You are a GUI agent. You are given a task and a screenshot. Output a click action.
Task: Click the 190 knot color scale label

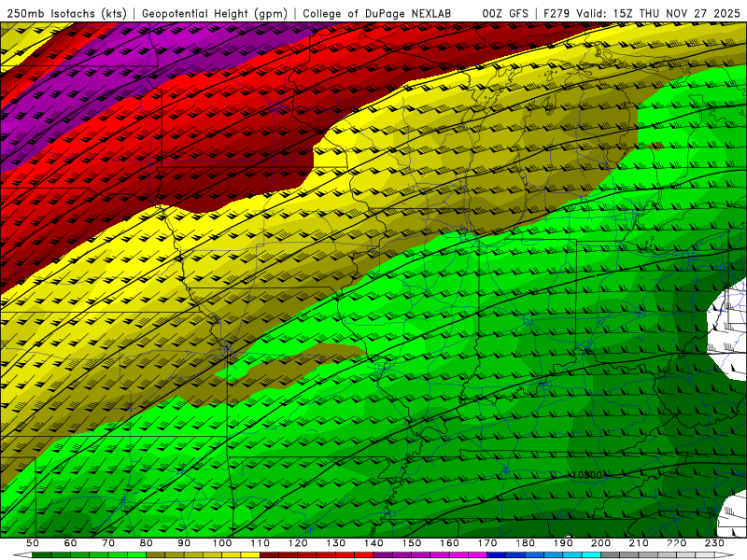pyautogui.click(x=563, y=543)
